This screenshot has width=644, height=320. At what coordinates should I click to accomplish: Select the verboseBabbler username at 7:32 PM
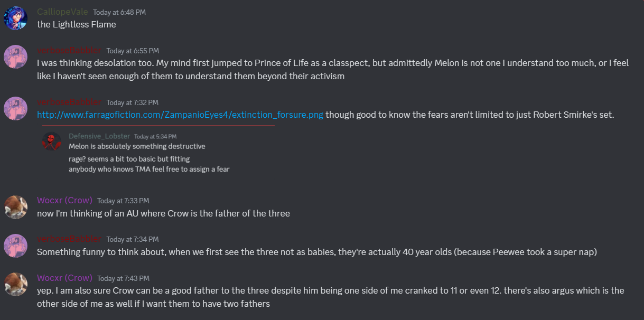click(69, 102)
